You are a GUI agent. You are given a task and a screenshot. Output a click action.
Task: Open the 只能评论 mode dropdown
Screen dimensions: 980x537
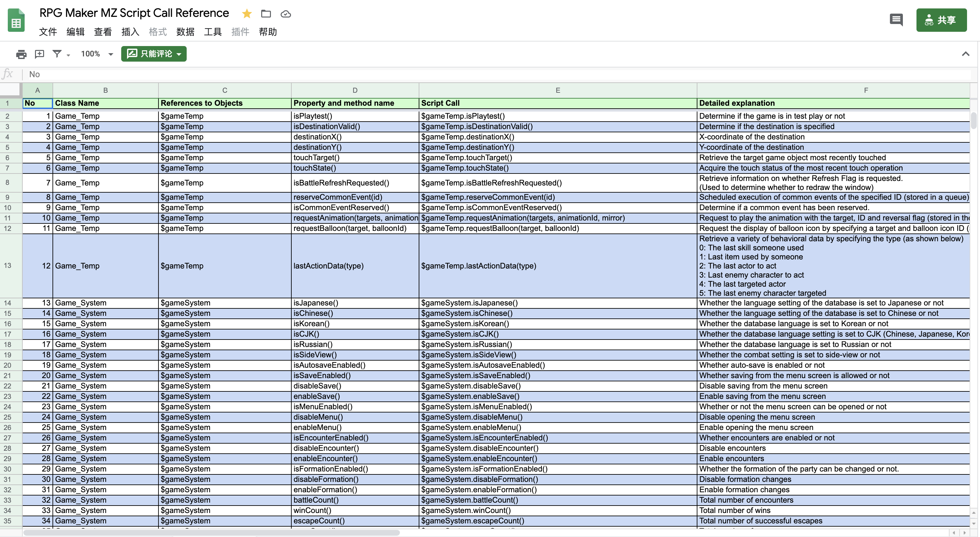tap(154, 54)
